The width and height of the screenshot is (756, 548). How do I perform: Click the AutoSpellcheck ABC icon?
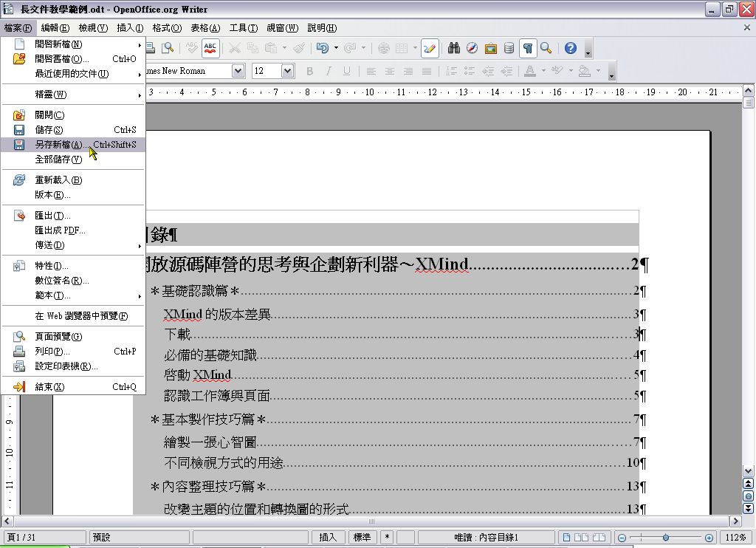click(210, 48)
